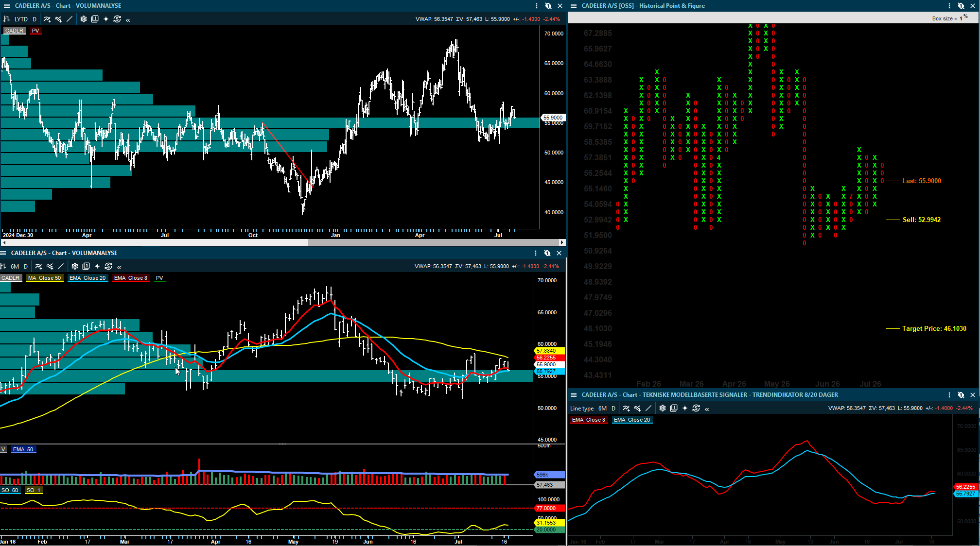Toggle PV series label in top chart
The image size is (980, 546).
click(x=35, y=31)
